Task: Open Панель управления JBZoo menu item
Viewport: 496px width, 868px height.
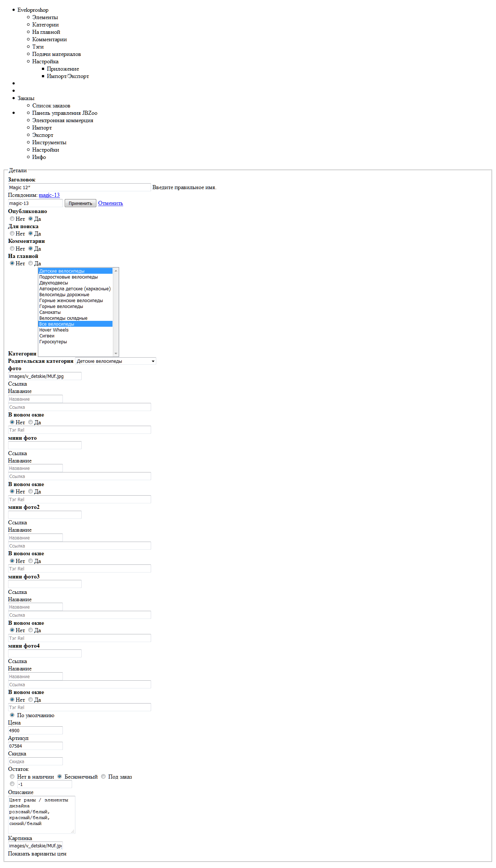Action: pyautogui.click(x=65, y=113)
